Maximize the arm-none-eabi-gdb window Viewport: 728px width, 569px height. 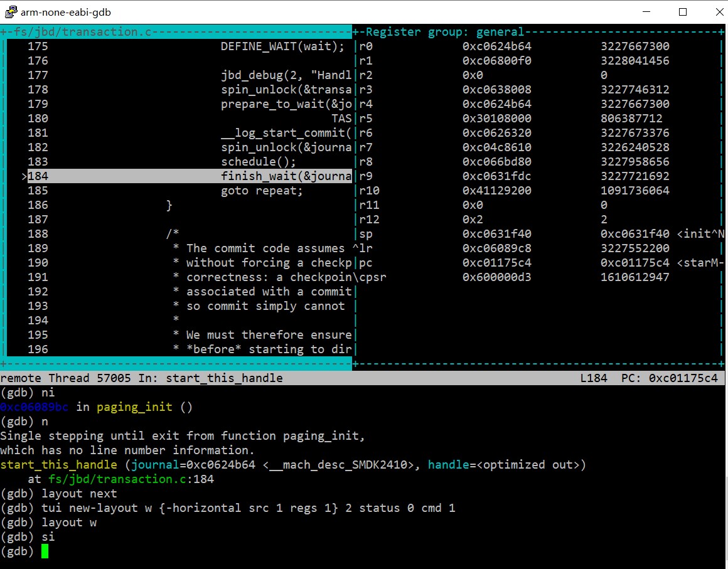(x=683, y=11)
